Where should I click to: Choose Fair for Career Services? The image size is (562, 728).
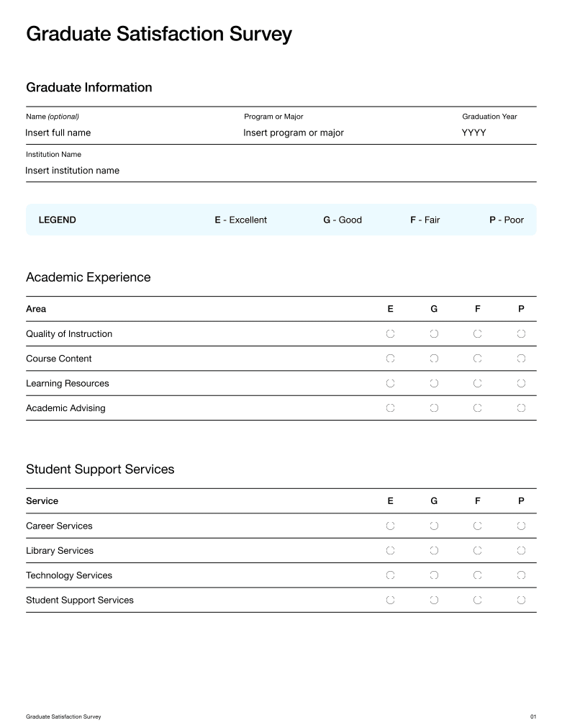click(x=478, y=526)
